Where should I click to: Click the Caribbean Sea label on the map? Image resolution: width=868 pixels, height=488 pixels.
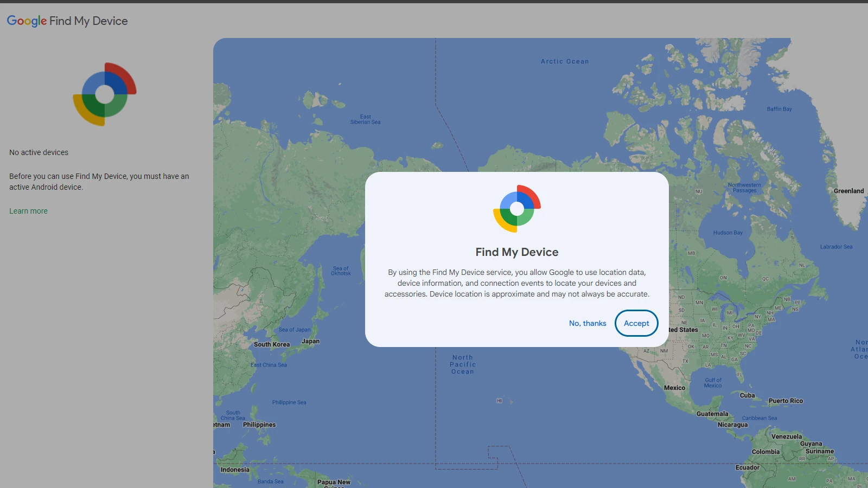[759, 418]
